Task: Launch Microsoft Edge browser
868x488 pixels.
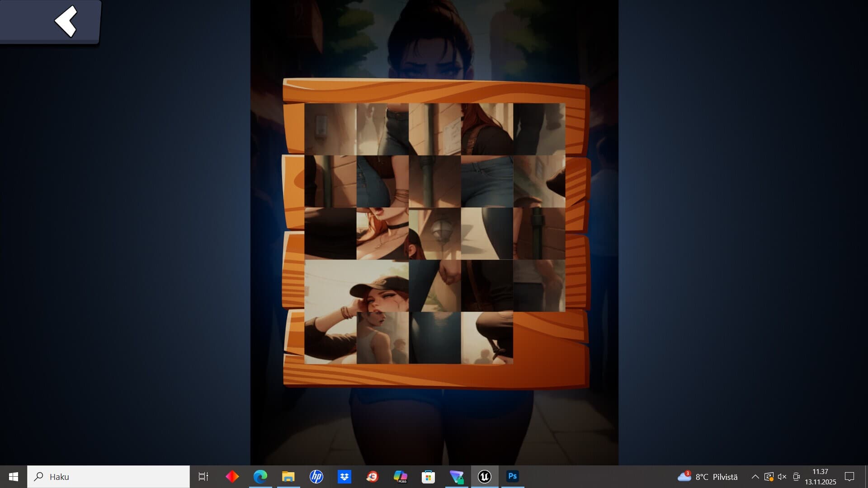Action: point(260,476)
